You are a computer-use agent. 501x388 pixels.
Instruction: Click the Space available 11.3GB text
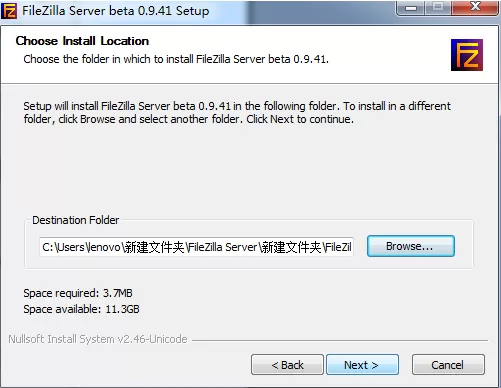click(81, 309)
